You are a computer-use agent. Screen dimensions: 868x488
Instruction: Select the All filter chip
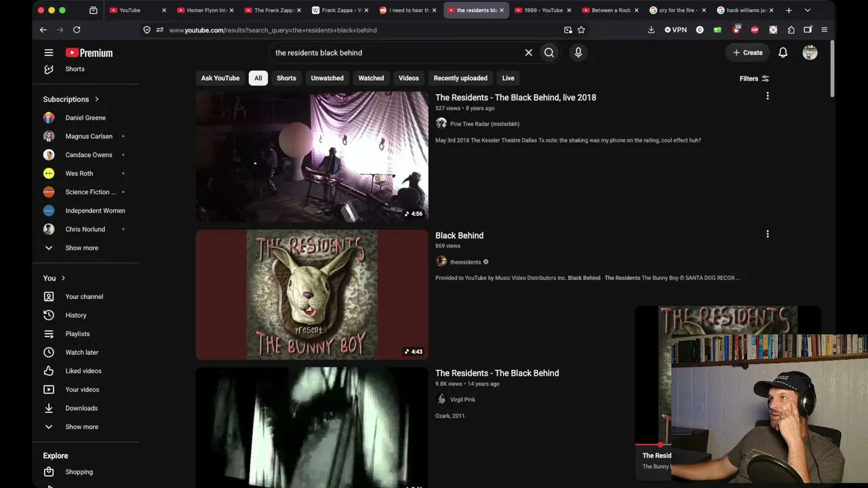click(258, 78)
